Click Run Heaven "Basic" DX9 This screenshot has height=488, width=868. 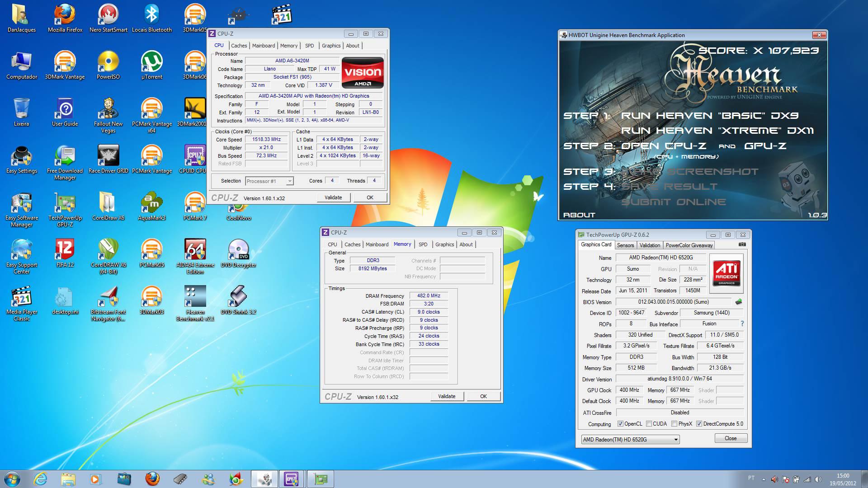pos(710,116)
